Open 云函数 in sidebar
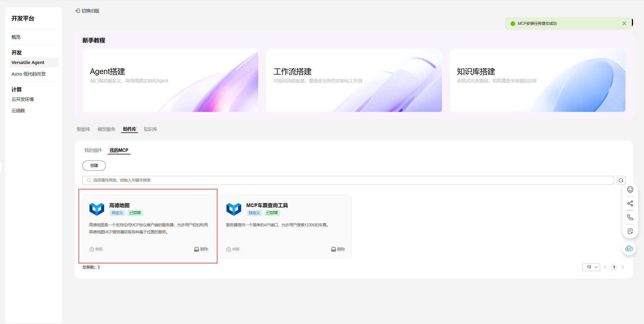Screen dimensions: 644x324 click(18, 110)
